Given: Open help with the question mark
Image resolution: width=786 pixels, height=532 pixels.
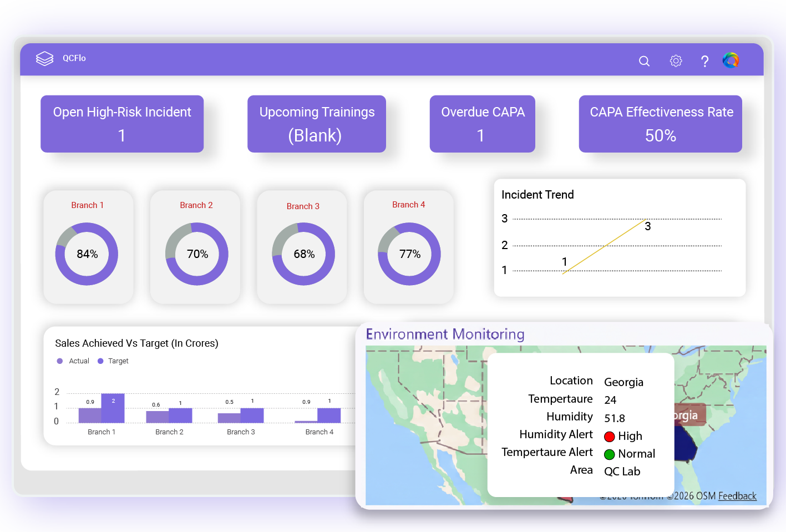Looking at the screenshot, I should (x=704, y=61).
